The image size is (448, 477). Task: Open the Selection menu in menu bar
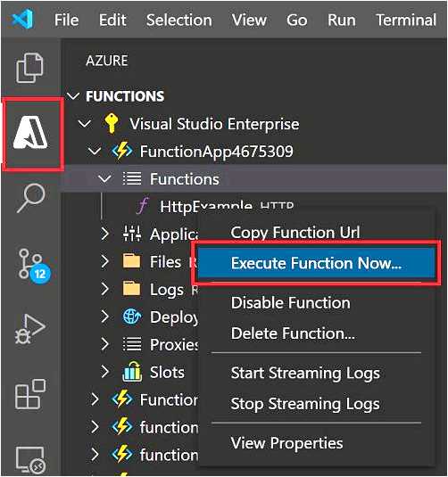tap(179, 21)
